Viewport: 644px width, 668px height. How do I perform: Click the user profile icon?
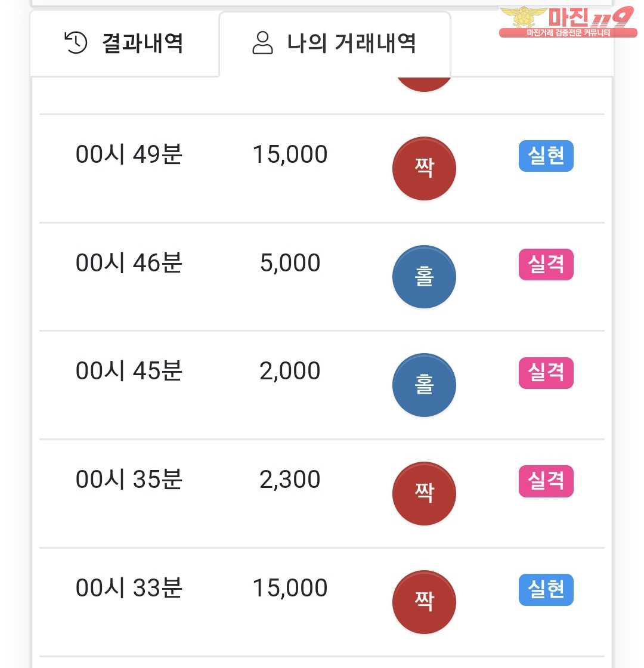[x=262, y=43]
